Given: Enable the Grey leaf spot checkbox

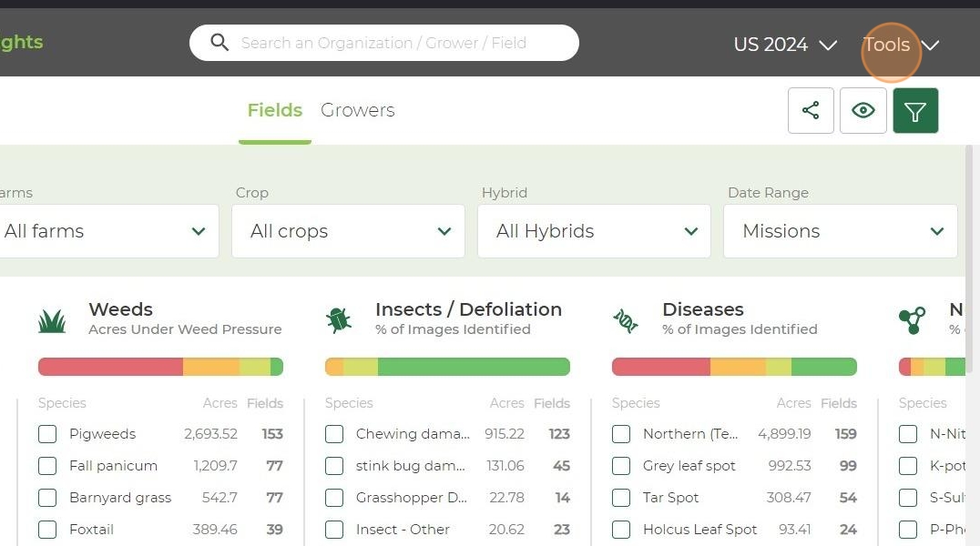Looking at the screenshot, I should pos(621,466).
